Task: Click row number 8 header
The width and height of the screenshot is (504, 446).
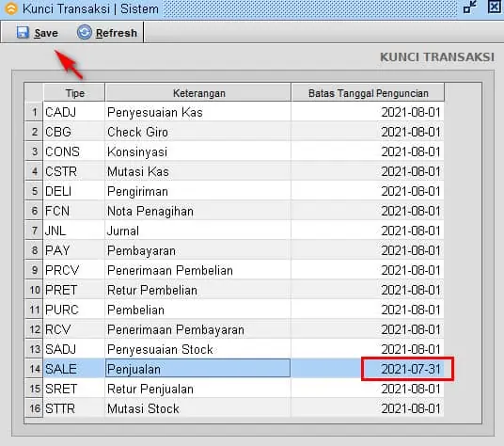Action: click(34, 250)
